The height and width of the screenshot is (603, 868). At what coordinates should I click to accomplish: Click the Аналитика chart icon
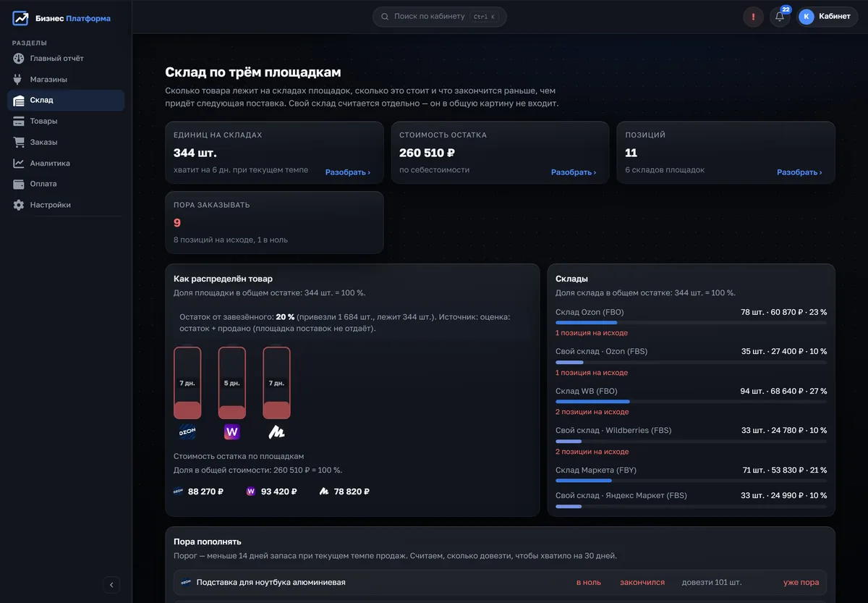[19, 164]
